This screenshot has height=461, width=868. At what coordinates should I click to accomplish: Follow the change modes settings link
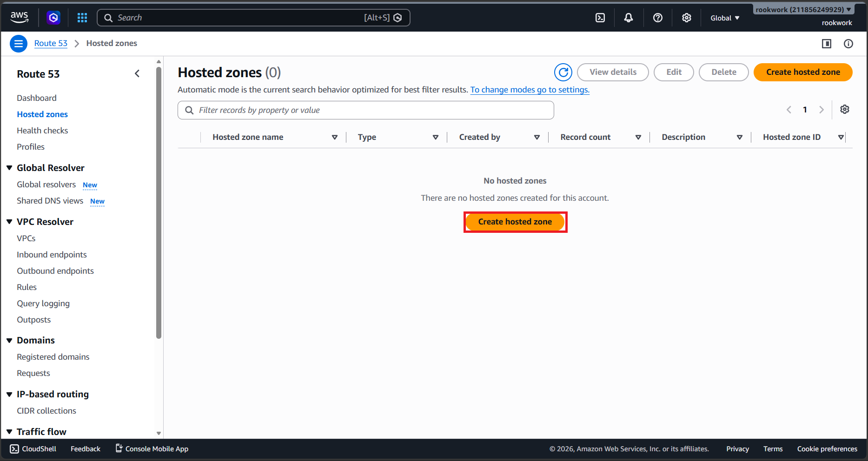tap(530, 90)
